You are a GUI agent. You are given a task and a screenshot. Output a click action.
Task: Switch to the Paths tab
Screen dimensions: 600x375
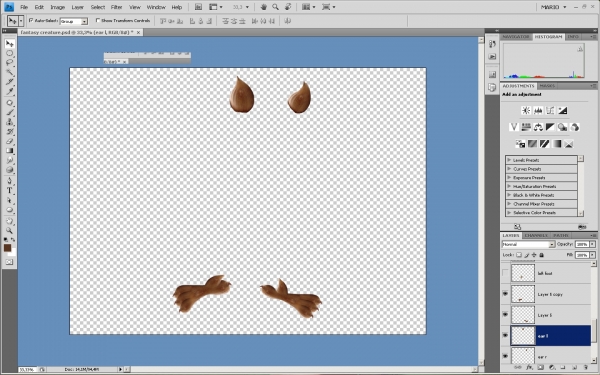561,235
